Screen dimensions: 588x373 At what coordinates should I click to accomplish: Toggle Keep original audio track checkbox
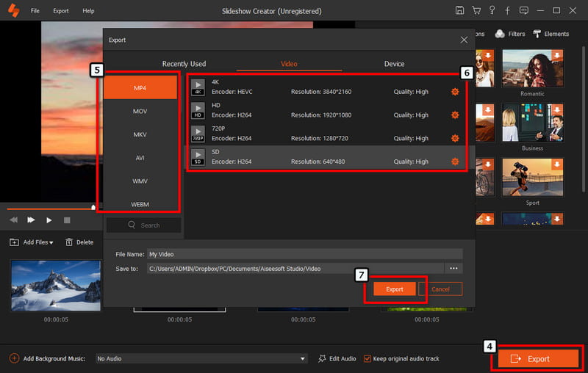click(x=367, y=358)
